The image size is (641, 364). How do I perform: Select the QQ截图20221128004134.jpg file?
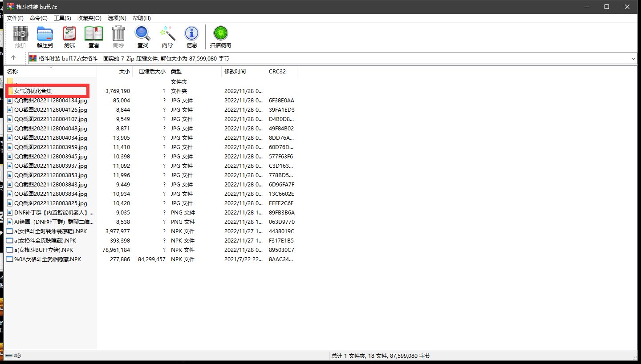pos(50,101)
